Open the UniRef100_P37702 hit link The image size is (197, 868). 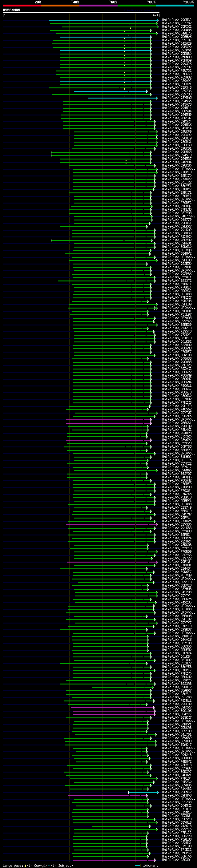(x=177, y=23)
